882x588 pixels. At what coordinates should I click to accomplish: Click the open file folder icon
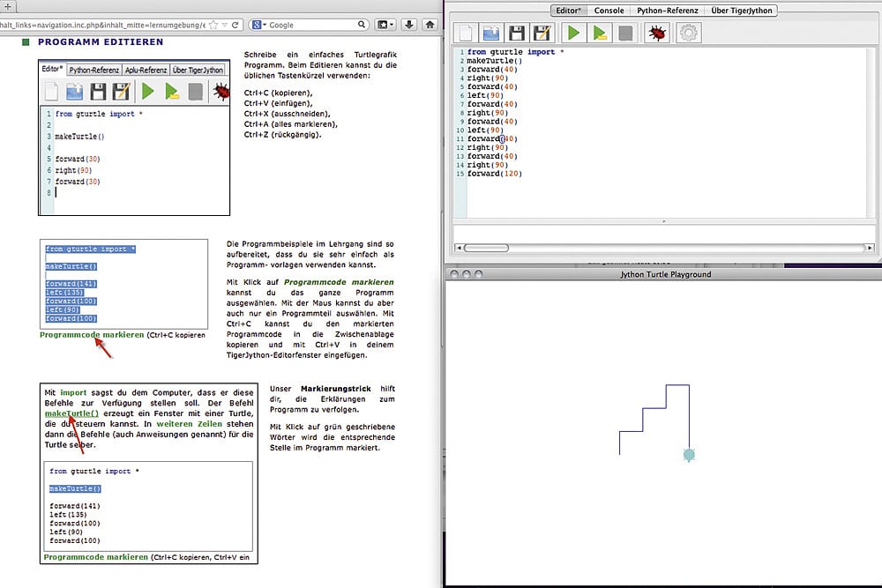491,33
